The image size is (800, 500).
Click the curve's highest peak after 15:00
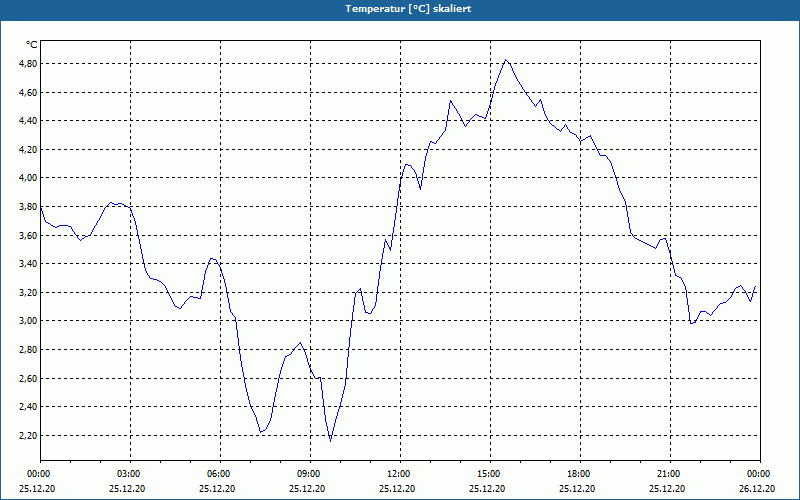pos(506,60)
